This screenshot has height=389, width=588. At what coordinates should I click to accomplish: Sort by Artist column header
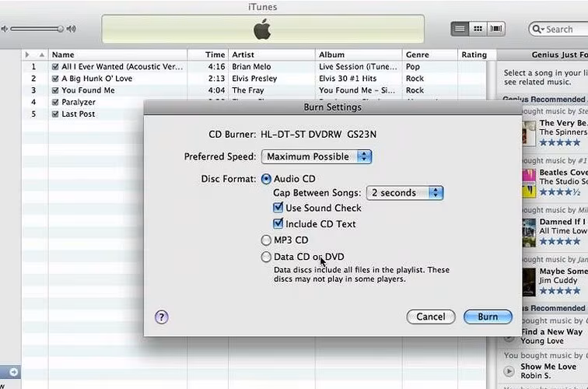[x=272, y=54]
